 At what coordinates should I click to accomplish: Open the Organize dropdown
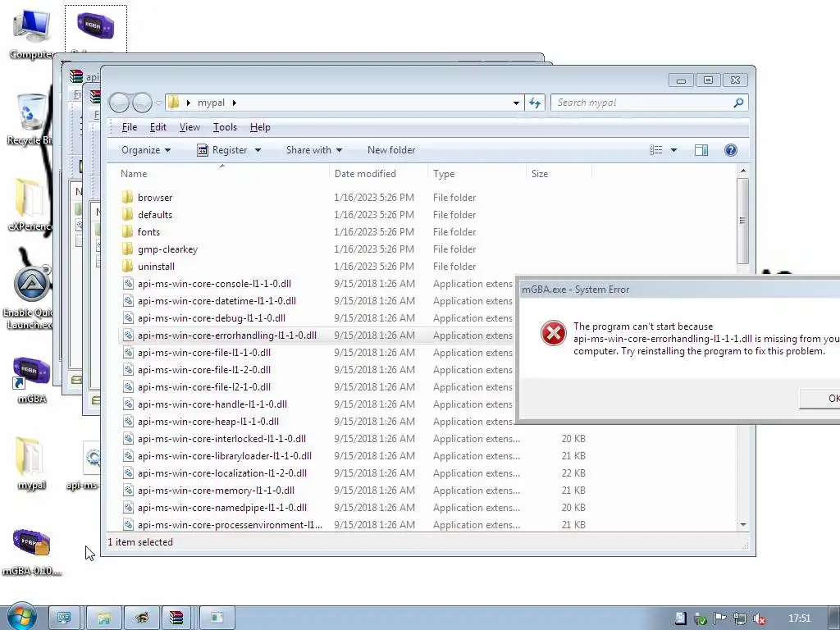[146, 150]
